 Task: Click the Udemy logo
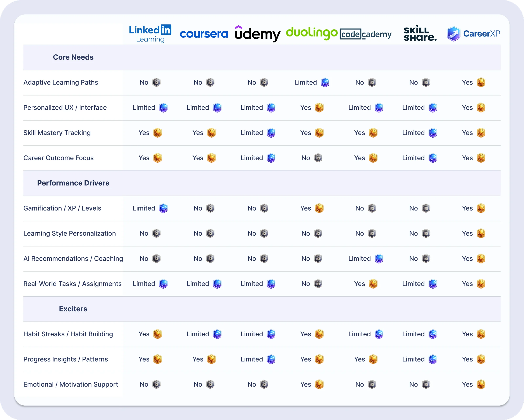[258, 34]
